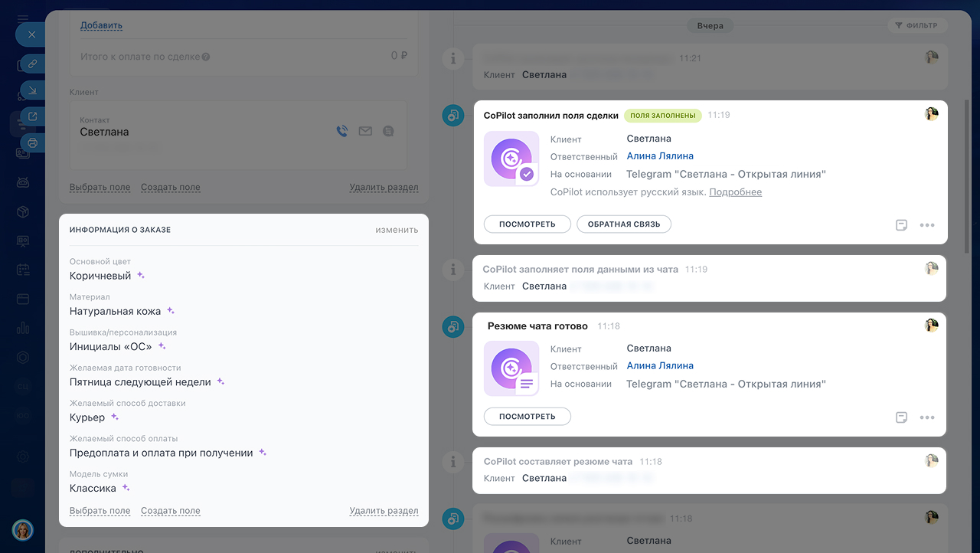Click изменить in Информация о заказе section
This screenshot has width=980, height=553.
click(x=397, y=230)
